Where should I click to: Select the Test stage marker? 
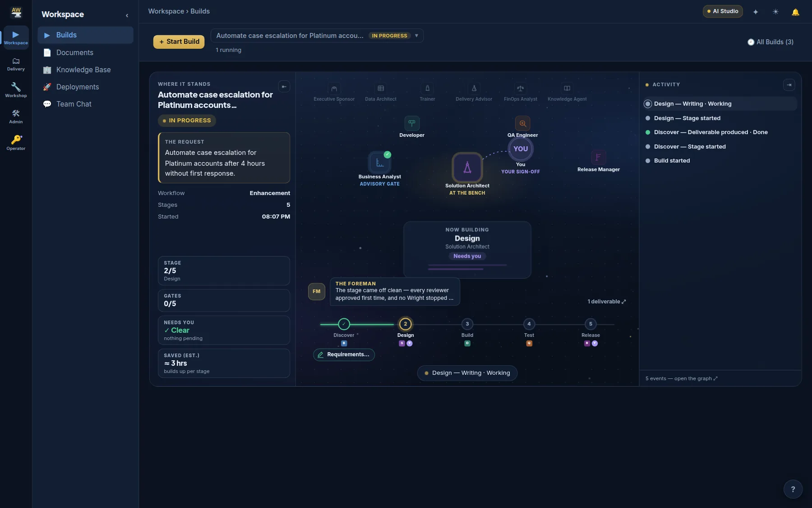click(x=529, y=324)
